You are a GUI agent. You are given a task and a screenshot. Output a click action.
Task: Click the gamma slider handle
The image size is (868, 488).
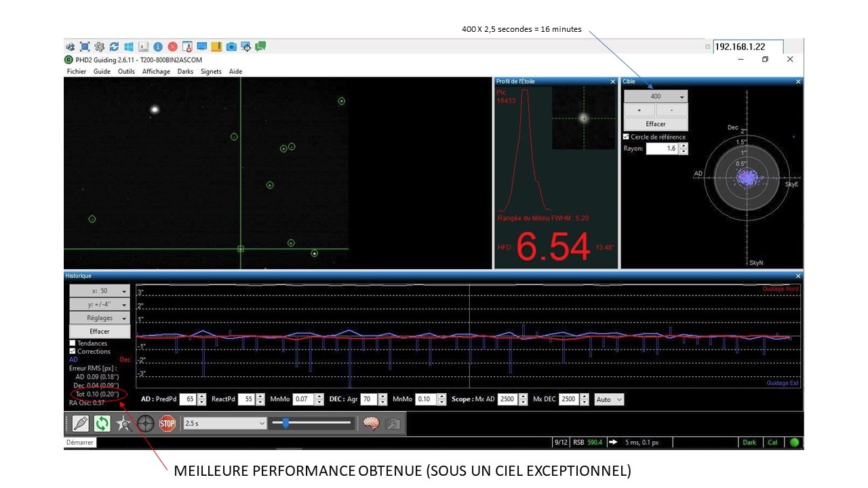tap(285, 424)
